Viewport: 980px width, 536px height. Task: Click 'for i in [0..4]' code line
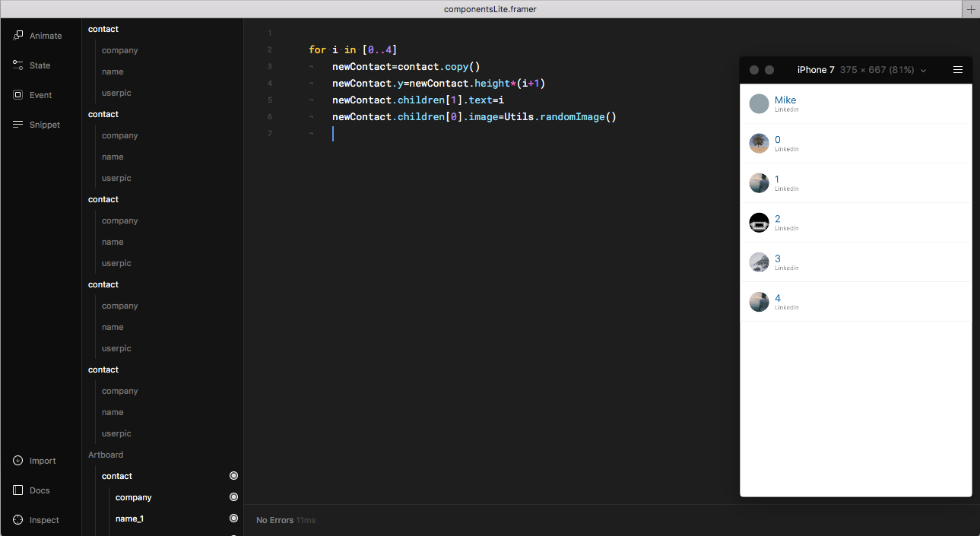353,50
